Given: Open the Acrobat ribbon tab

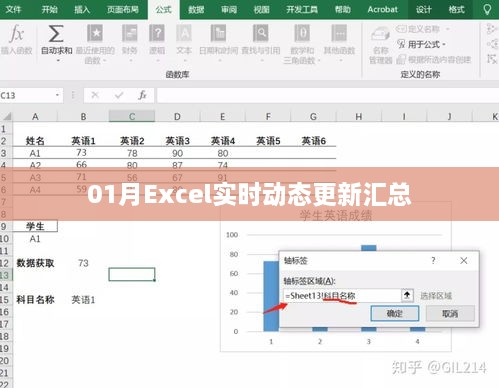Looking at the screenshot, I should [382, 9].
